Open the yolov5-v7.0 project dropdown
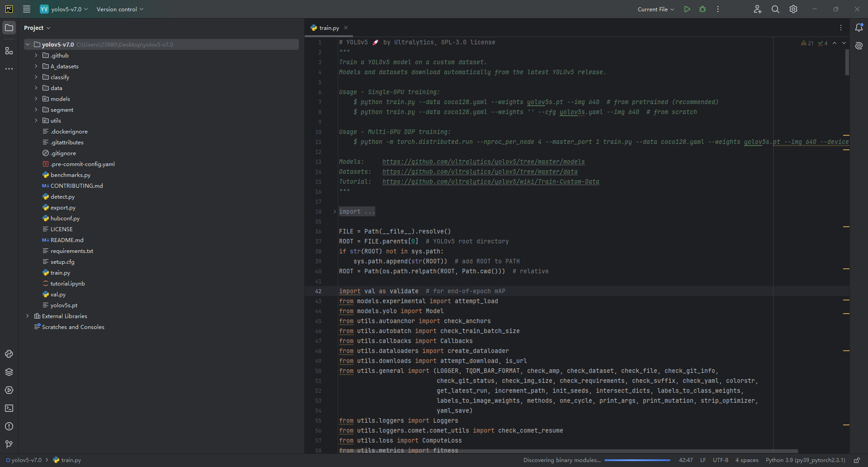The image size is (868, 467). coord(64,9)
